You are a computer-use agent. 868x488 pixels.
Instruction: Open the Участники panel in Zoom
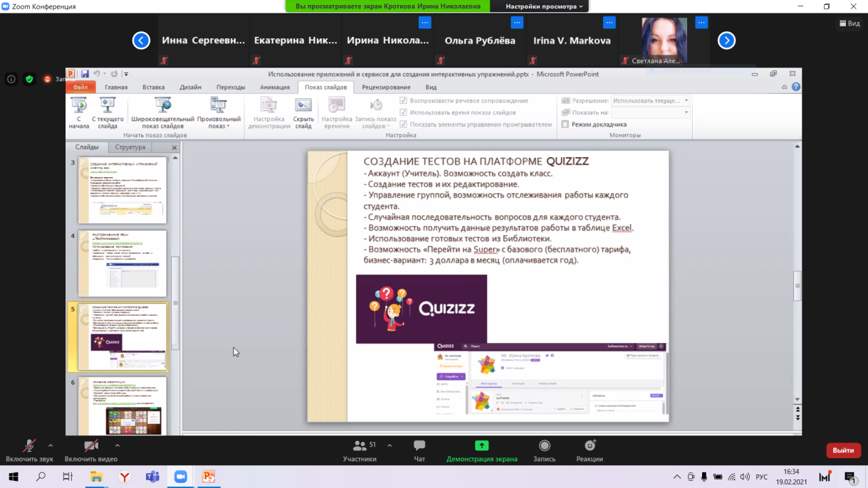tap(360, 451)
